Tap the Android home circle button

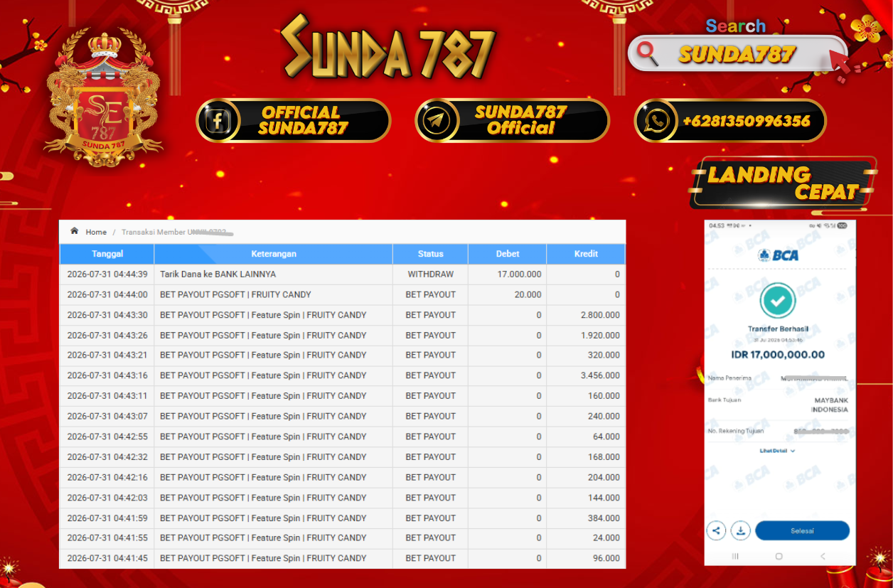[779, 556]
